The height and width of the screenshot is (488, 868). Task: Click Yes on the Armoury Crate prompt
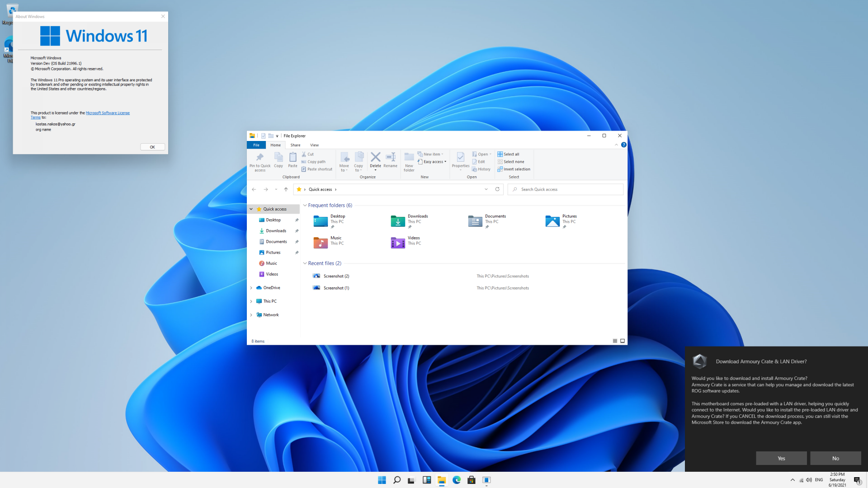[781, 458]
